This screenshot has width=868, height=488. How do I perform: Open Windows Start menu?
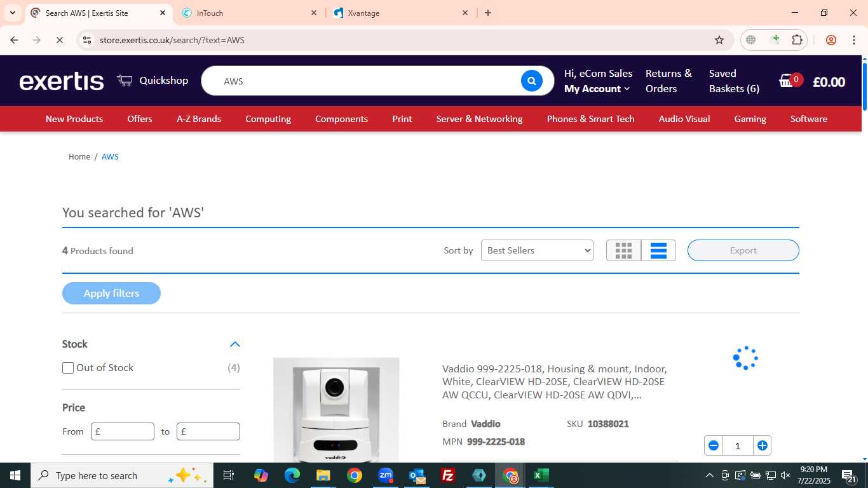(15, 475)
